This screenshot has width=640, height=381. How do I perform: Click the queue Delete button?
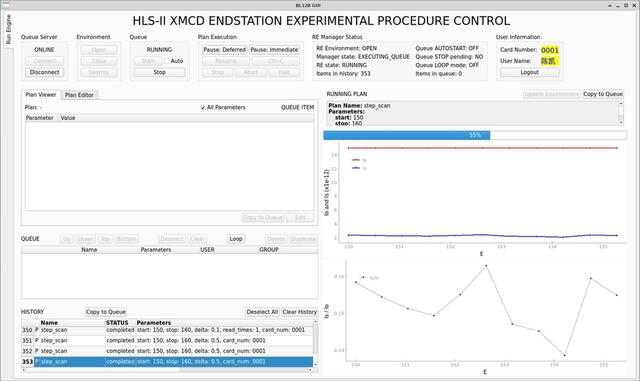[x=276, y=239]
